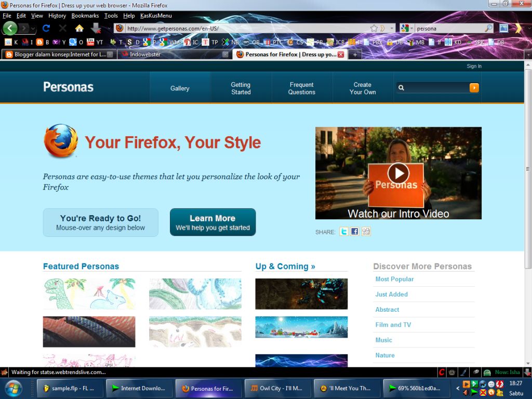Click the mosque prayer-time icon in status bar
Image resolution: width=532 pixels, height=399 pixels.
pyautogui.click(x=487, y=373)
